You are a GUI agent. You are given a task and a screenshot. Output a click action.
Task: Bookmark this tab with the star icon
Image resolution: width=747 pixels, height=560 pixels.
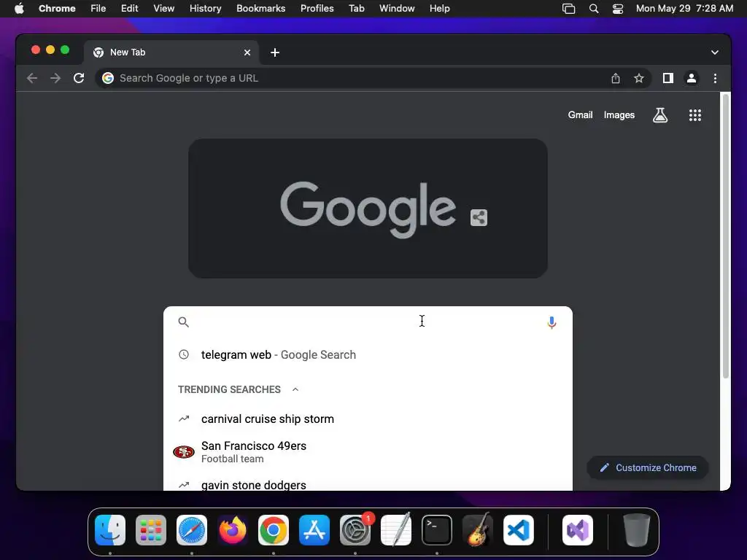pos(639,78)
